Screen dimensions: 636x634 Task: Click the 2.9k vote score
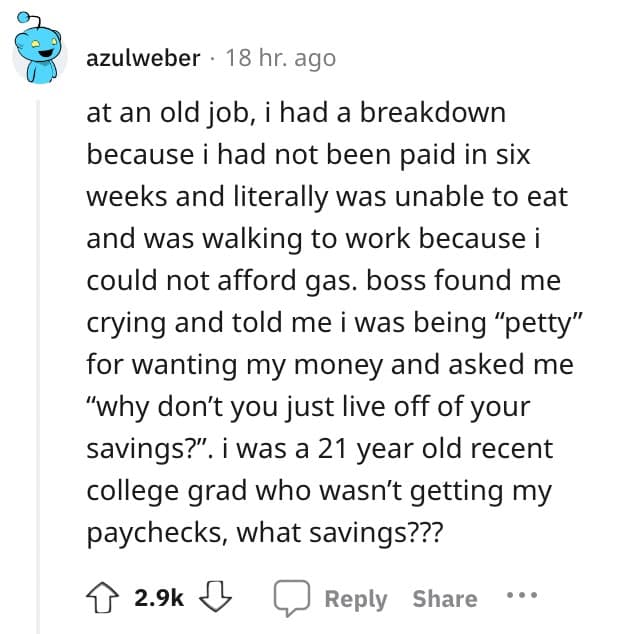pos(160,599)
